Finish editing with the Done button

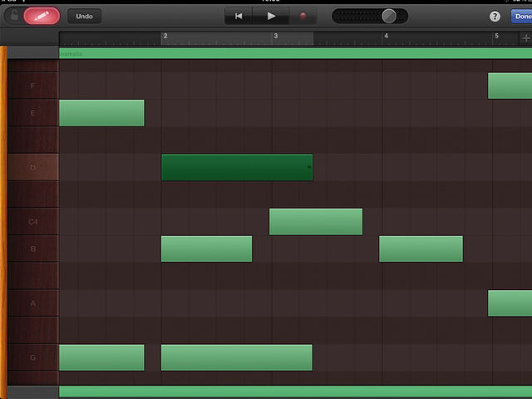521,17
